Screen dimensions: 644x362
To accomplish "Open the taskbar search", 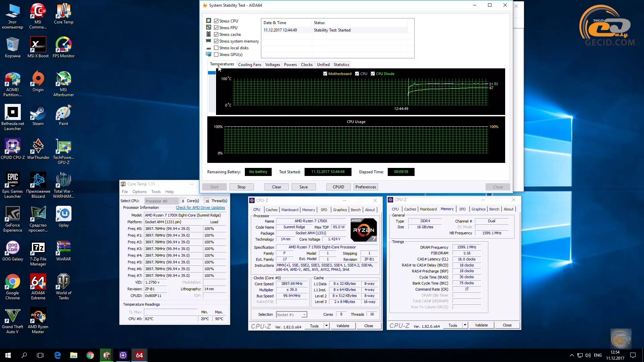I will [24, 355].
